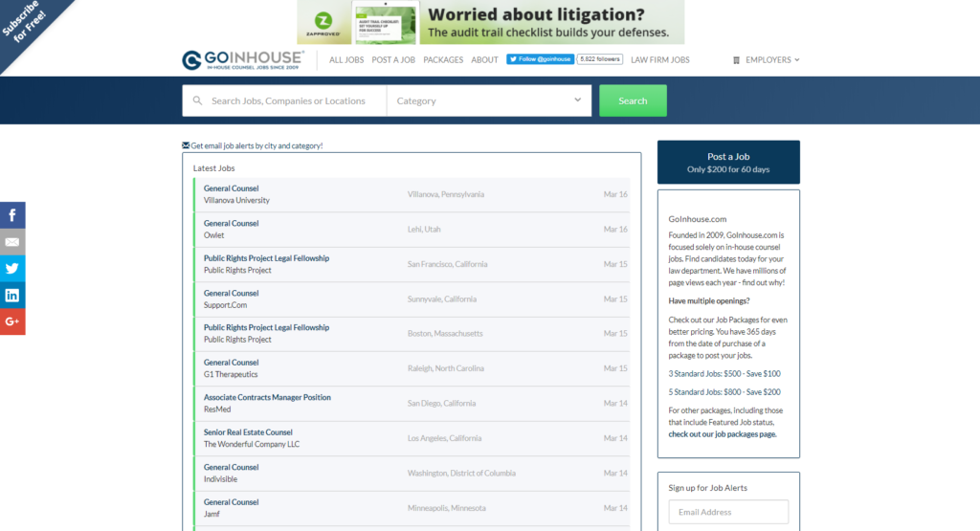
Task: Open the Packages nav item
Action: coord(443,60)
